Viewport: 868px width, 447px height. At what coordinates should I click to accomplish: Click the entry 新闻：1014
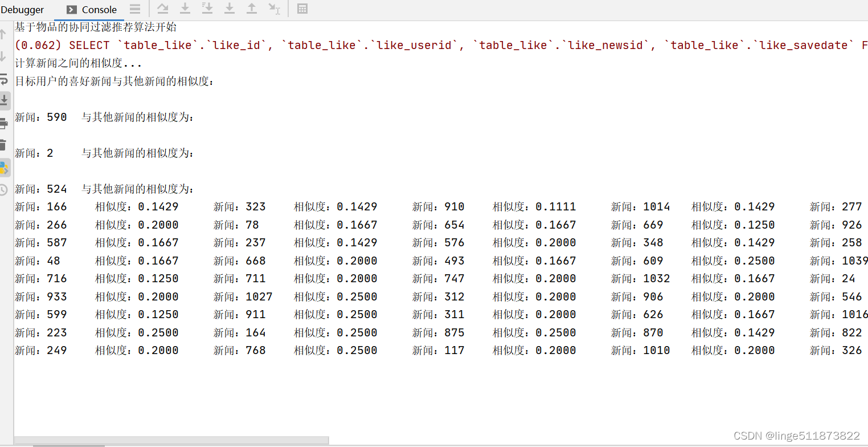tap(641, 206)
